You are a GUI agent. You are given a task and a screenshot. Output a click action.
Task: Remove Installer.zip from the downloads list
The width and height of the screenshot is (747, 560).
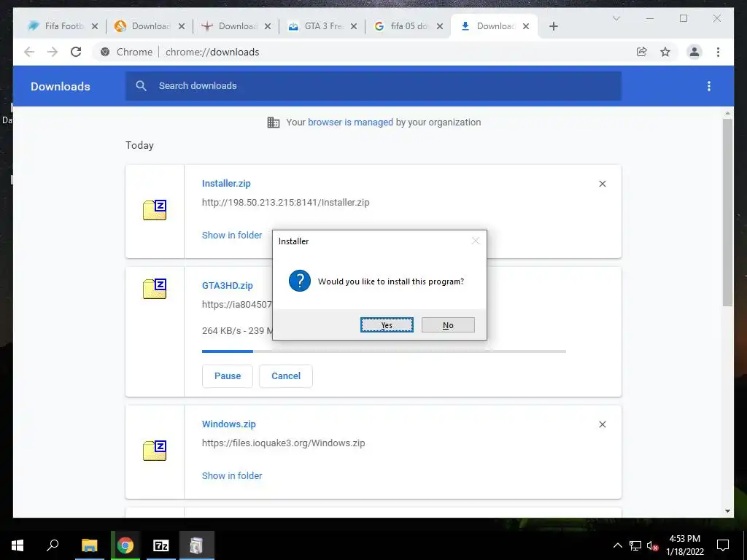click(x=602, y=184)
